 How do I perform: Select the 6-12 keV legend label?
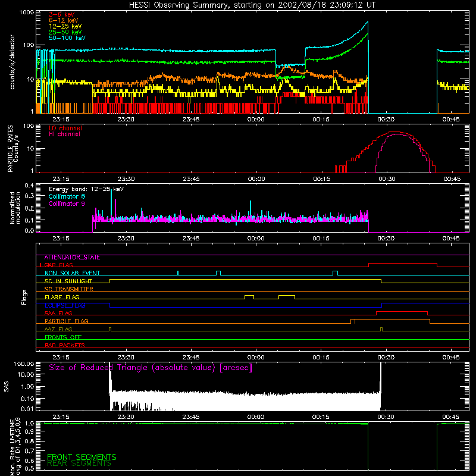64,20
